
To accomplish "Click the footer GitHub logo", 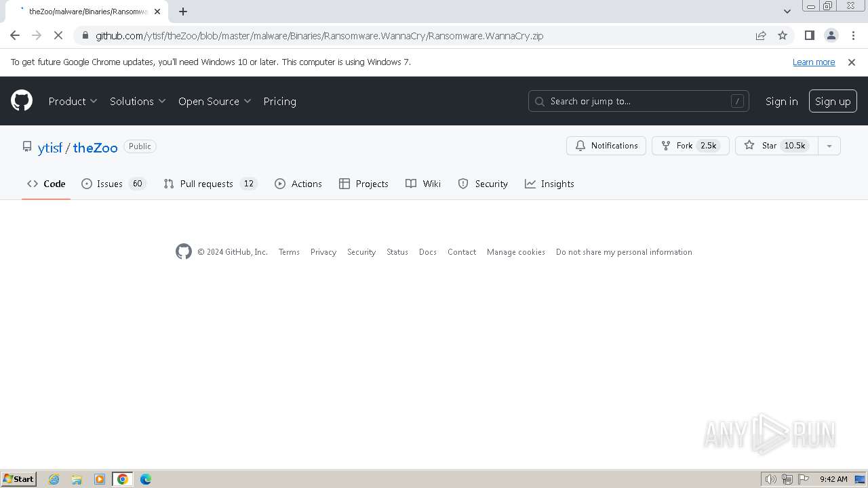I will point(184,251).
